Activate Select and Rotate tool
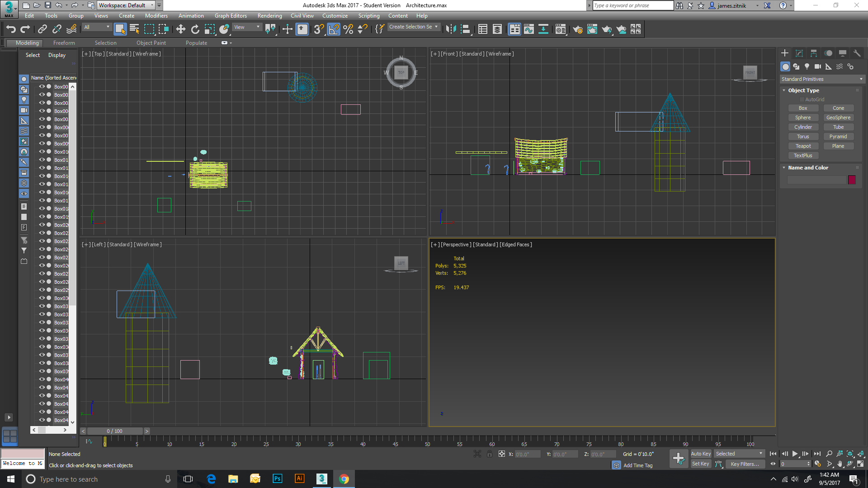 195,29
